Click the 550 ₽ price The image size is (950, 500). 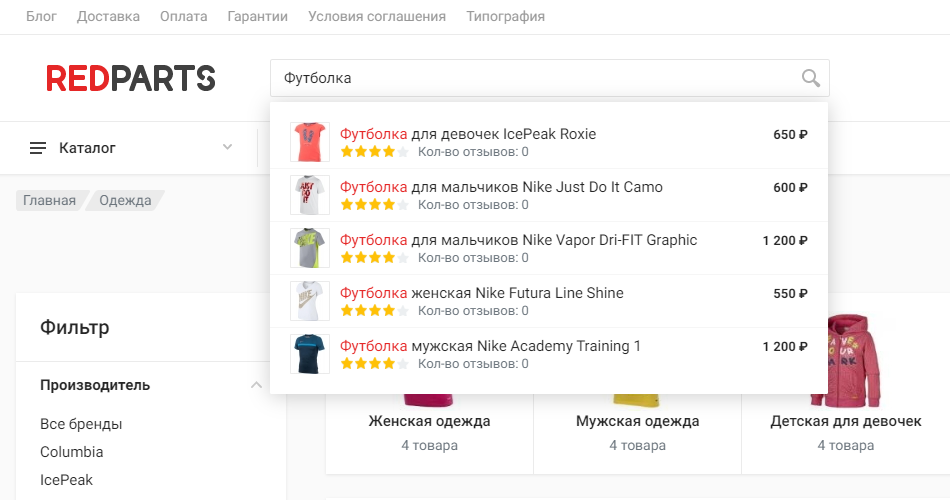[x=790, y=293]
